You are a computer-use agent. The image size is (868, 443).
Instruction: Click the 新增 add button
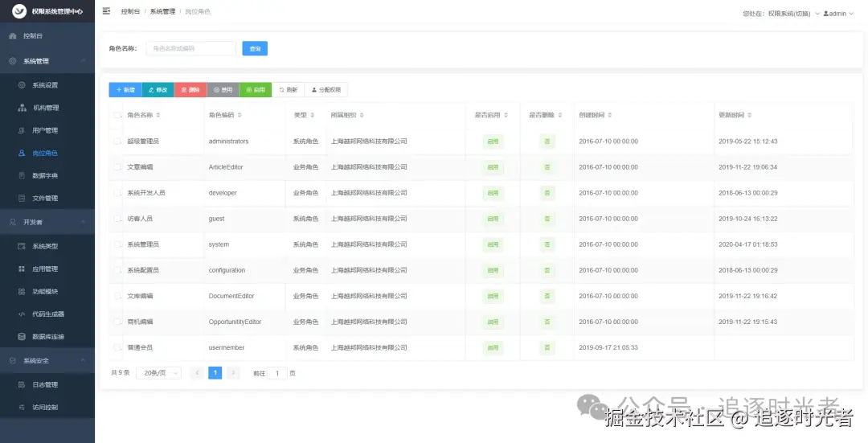point(125,90)
